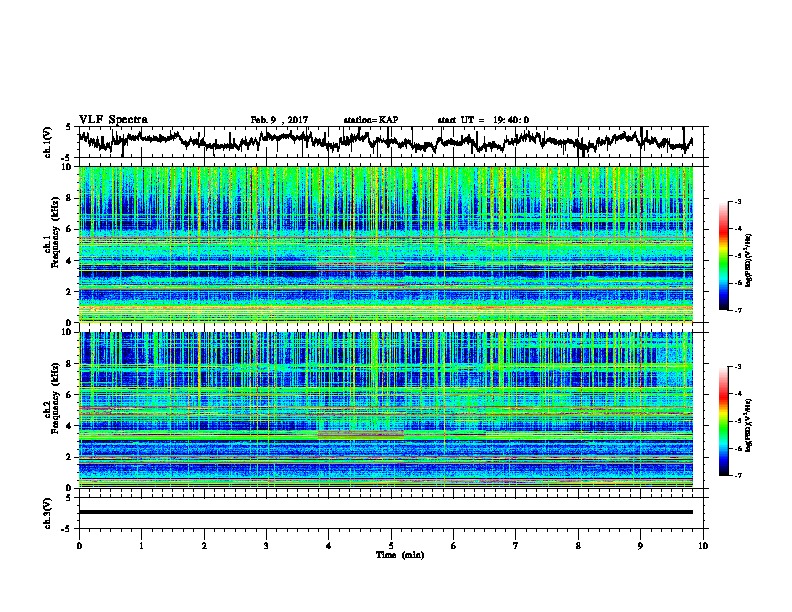Click time axis tick label "4"
The width and height of the screenshot is (792, 612).
click(329, 546)
